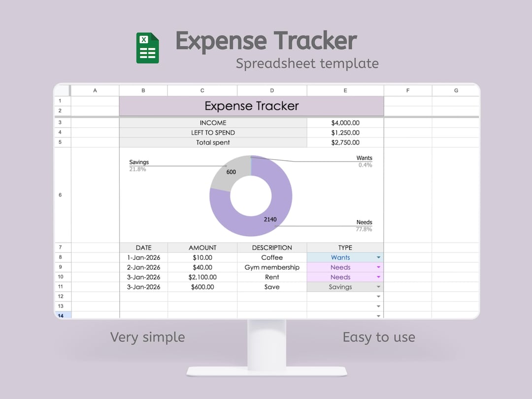Open the Wants dropdown arrow in Coffee row
The width and height of the screenshot is (532, 399).
coord(378,258)
